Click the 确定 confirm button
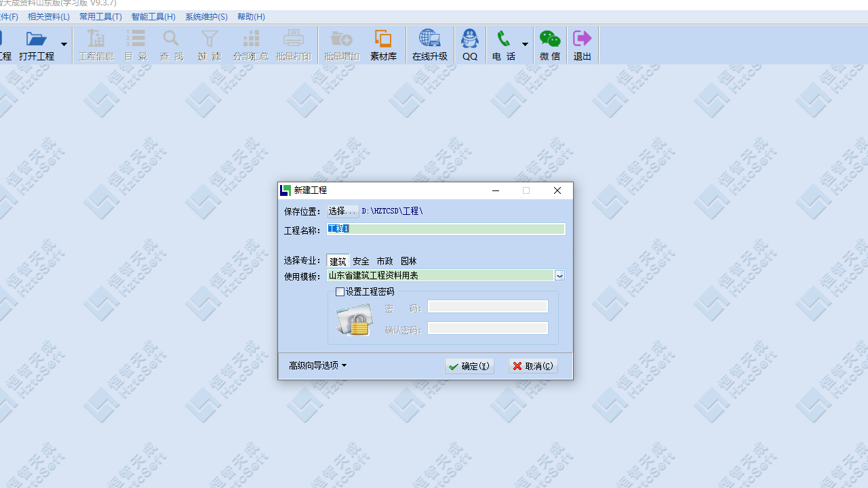Image resolution: width=868 pixels, height=488 pixels. pos(469,365)
